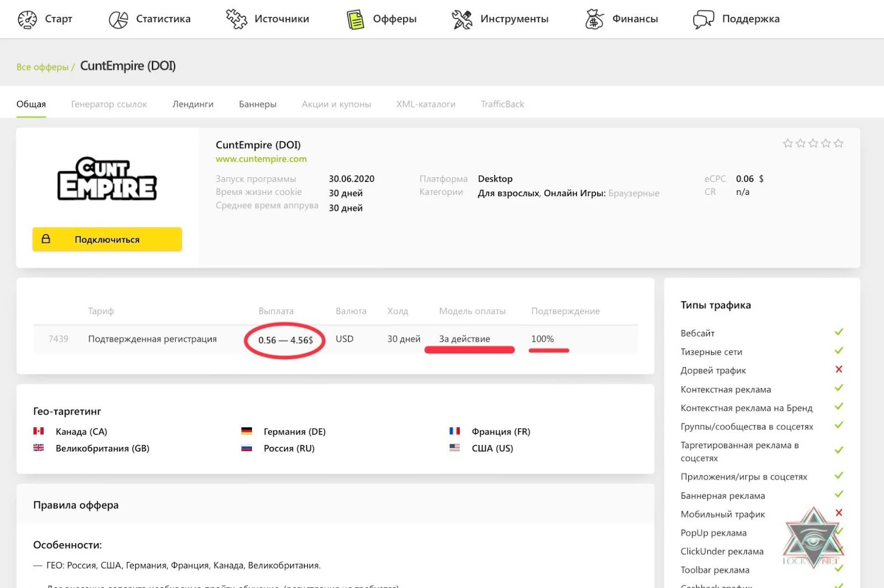Image resolution: width=884 pixels, height=588 pixels.
Task: Click the launch date 30.06.2020
Action: [x=351, y=179]
